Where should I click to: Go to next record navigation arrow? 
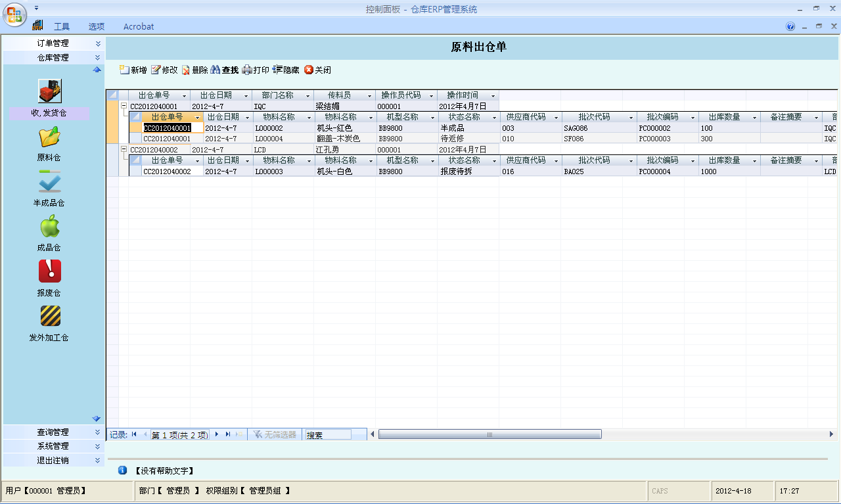click(217, 434)
